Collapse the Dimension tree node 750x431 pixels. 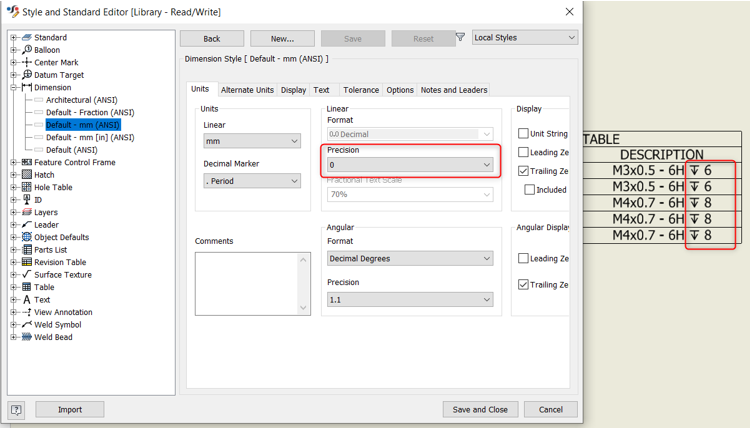[13, 87]
